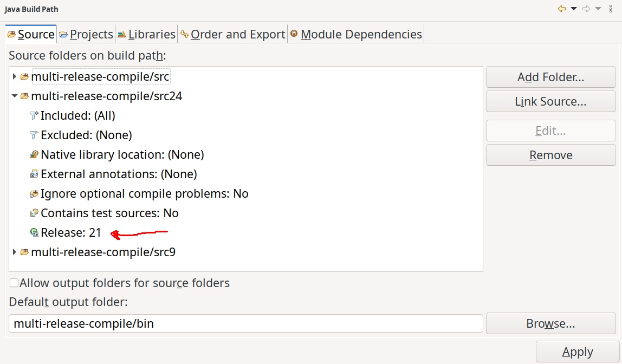Expand the multi-release-compile/src tree node
This screenshot has height=364, width=622.
[x=14, y=76]
